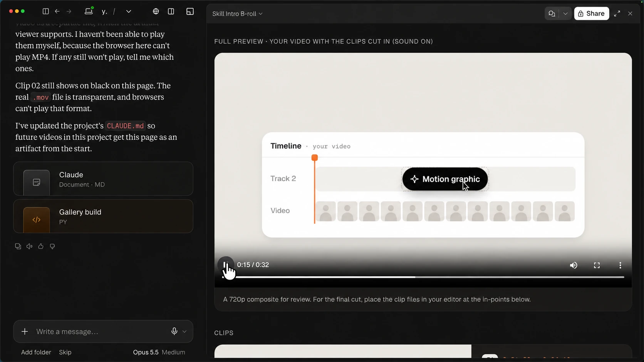
Task: Open the Gallery build PY card
Action: (103, 216)
